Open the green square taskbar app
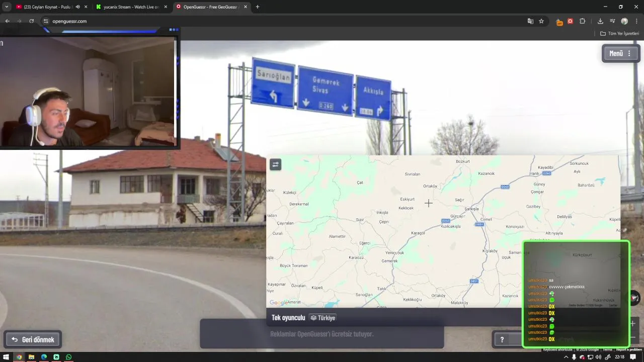 (56, 357)
